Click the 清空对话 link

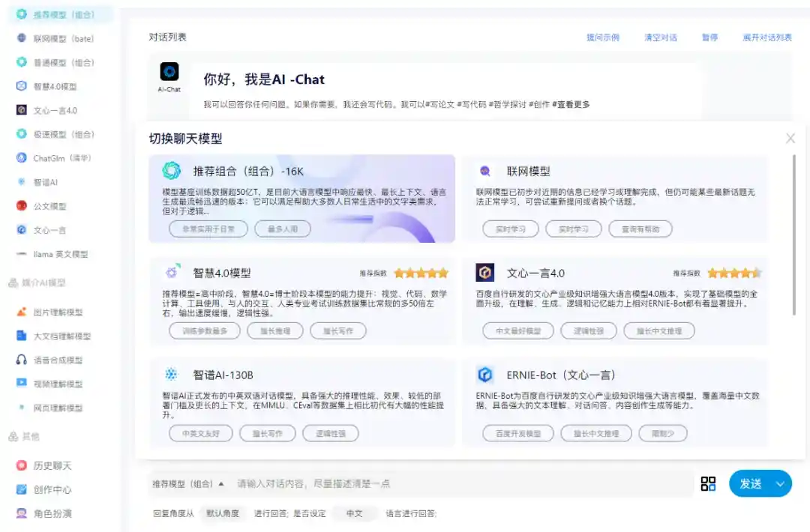(x=660, y=37)
